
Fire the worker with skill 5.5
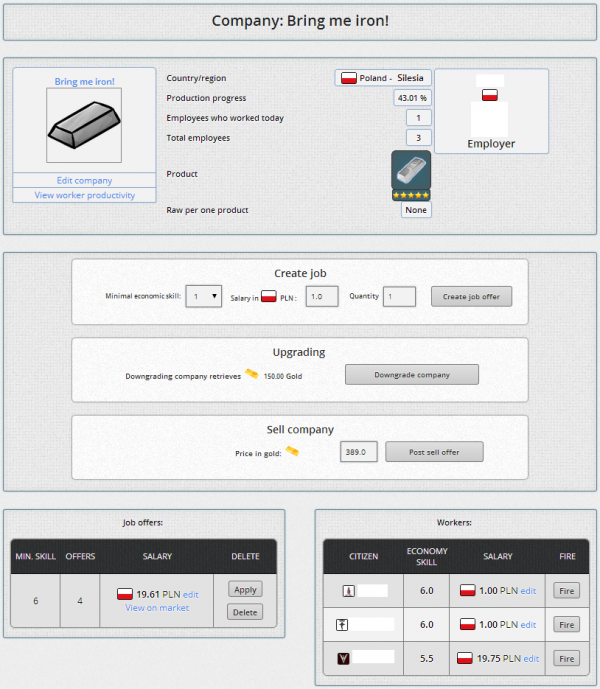coord(567,659)
